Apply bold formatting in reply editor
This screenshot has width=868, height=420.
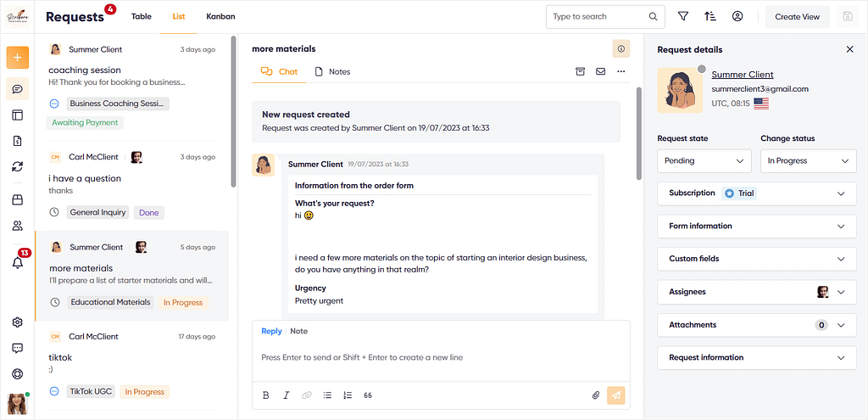pos(265,395)
